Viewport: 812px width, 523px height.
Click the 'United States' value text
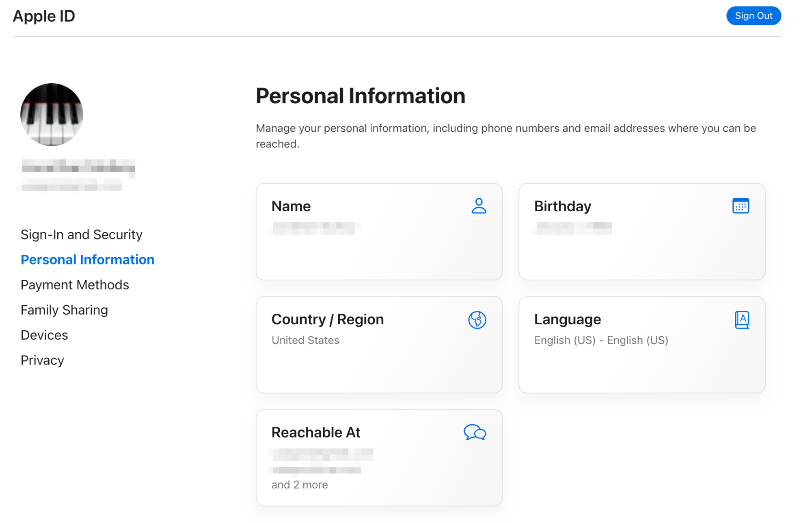(x=305, y=340)
